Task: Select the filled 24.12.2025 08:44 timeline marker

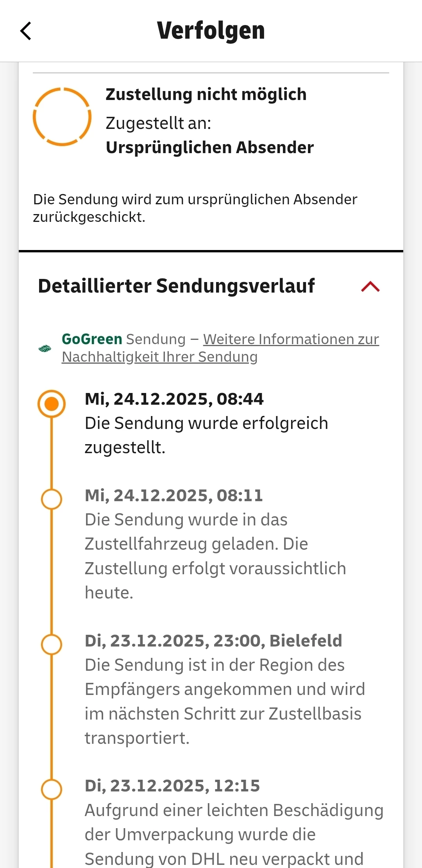Action: [52, 404]
